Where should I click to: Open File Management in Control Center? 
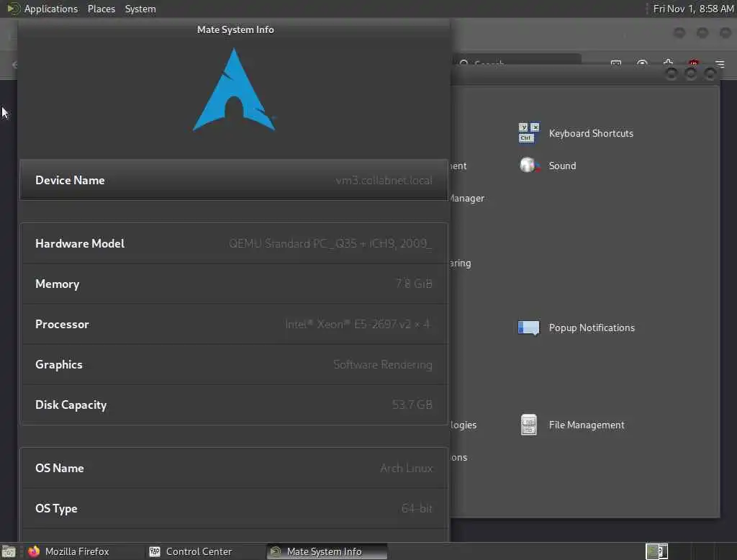(x=572, y=425)
